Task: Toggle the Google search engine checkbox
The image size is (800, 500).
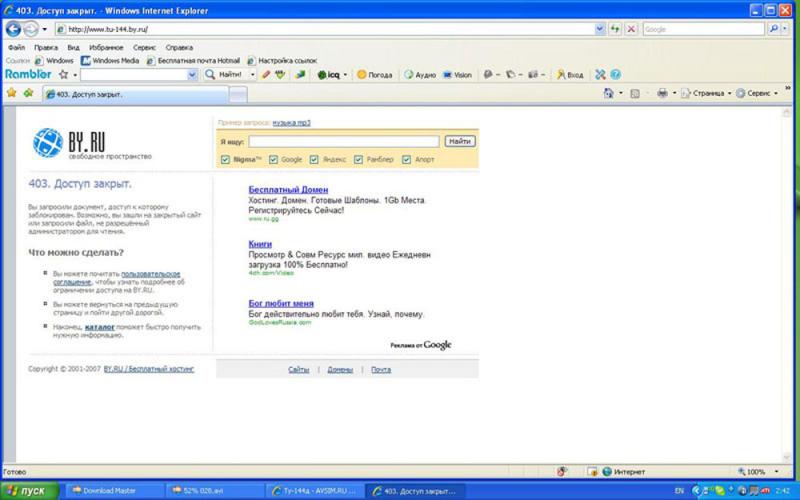Action: pos(273,160)
